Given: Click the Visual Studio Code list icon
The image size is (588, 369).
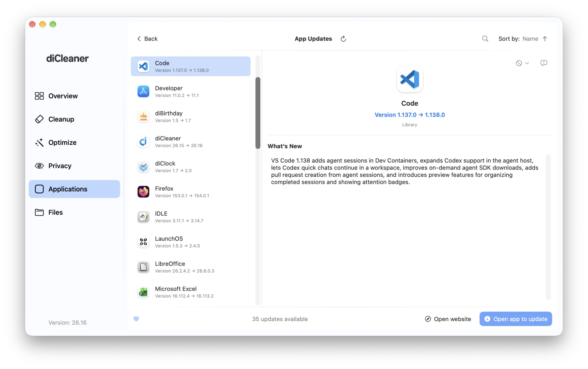Looking at the screenshot, I should point(143,66).
